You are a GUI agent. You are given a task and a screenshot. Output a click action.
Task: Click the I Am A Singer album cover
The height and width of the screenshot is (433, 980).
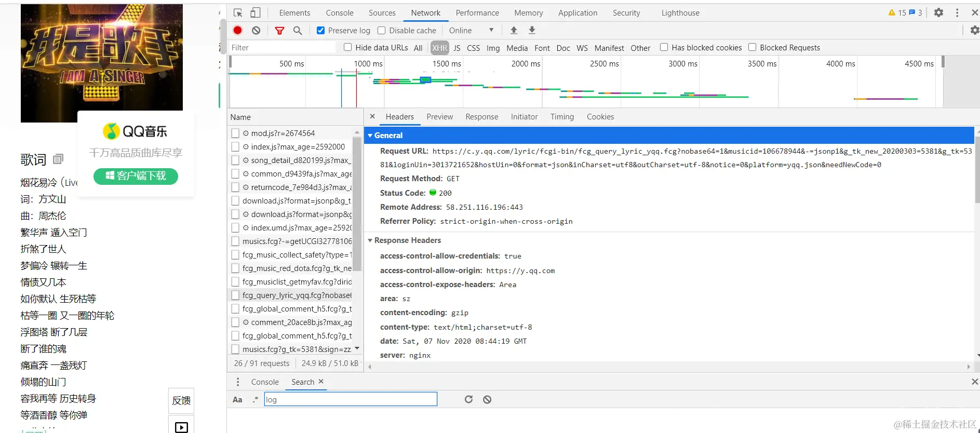[x=102, y=63]
